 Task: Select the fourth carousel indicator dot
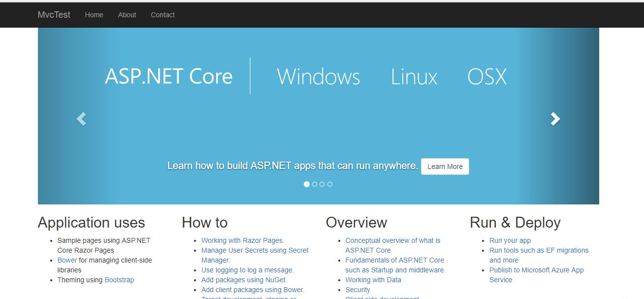pos(330,184)
